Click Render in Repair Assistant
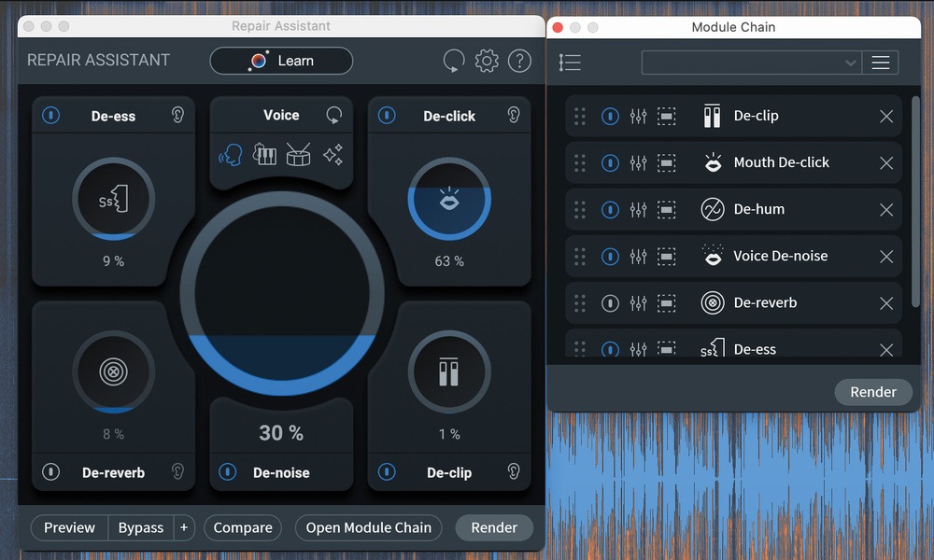 point(494,527)
